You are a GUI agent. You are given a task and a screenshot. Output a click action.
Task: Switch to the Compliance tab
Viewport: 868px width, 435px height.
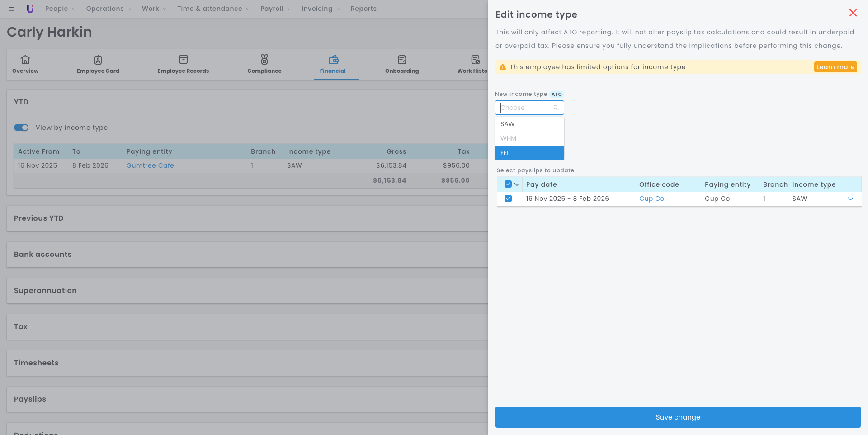(264, 65)
